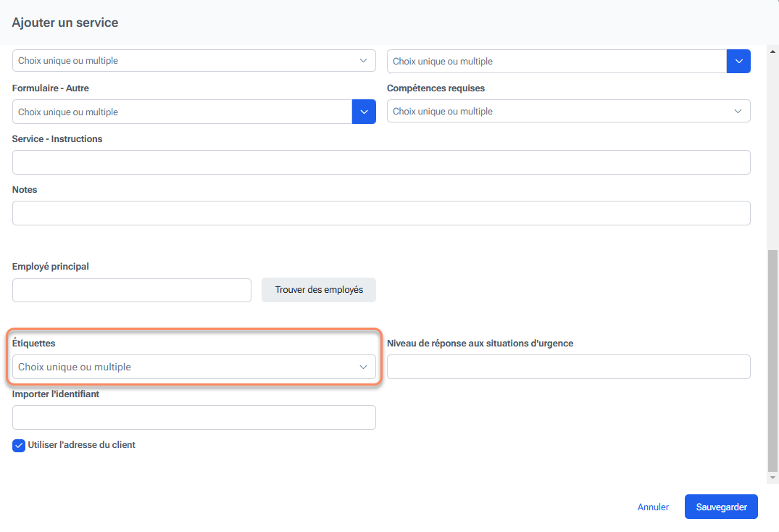Click the chevron arrow in Compétences requises
Screen dimensions: 779x532
click(738, 111)
